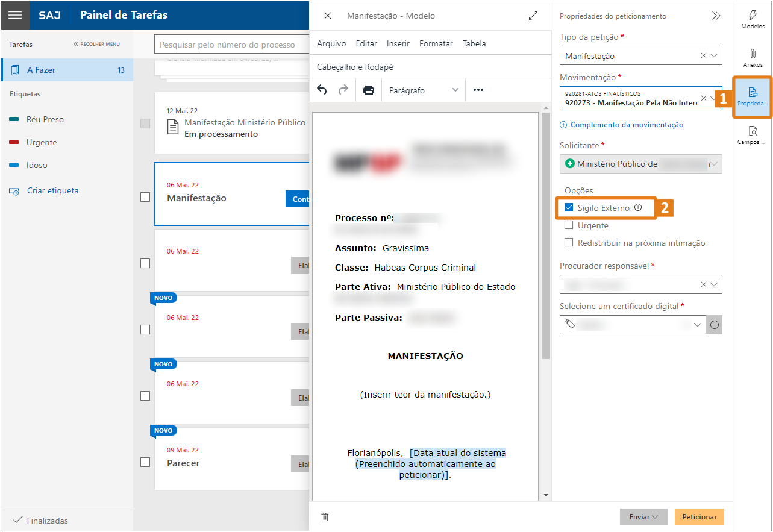Open the three-dots more options toolbar menu

(478, 90)
